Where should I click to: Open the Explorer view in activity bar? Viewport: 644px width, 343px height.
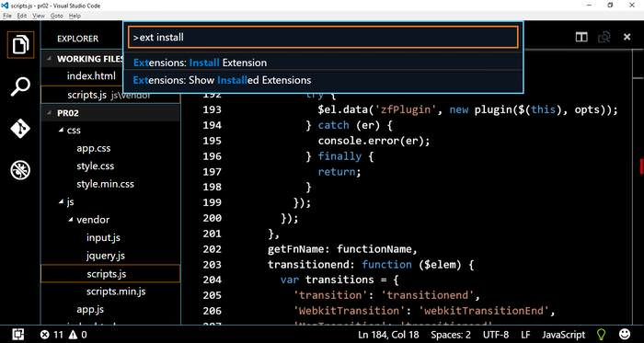tap(20, 44)
